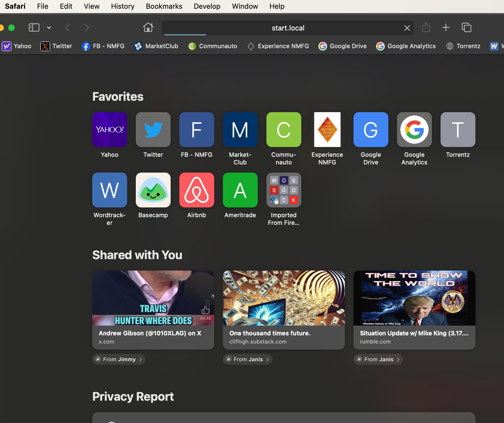
Task: Open the Develop menu
Action: pos(207,6)
